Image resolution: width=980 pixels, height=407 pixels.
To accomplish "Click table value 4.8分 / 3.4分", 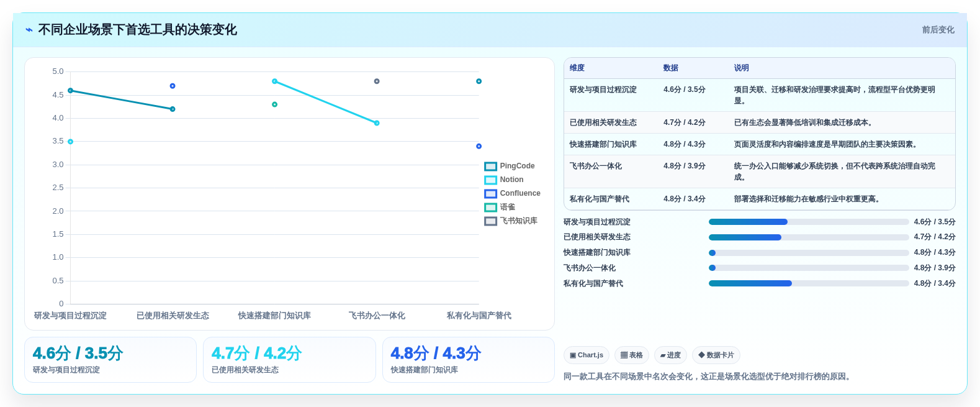I will click(685, 199).
